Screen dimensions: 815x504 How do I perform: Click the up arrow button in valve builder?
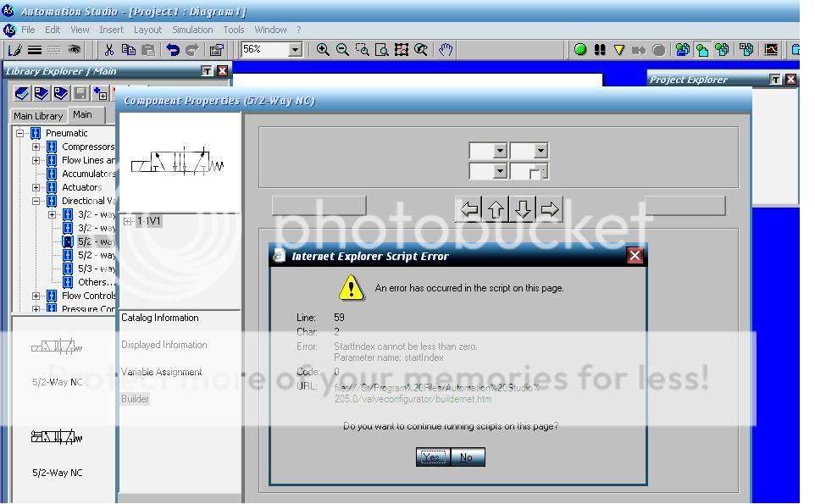coord(496,209)
